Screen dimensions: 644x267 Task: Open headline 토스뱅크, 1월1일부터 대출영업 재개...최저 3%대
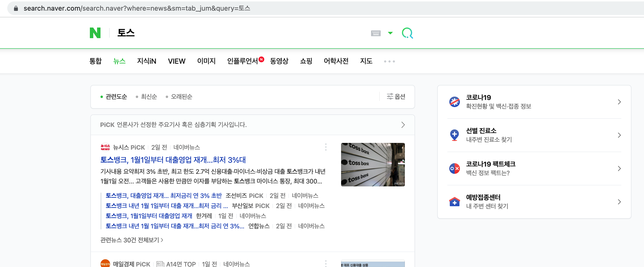[x=173, y=160]
